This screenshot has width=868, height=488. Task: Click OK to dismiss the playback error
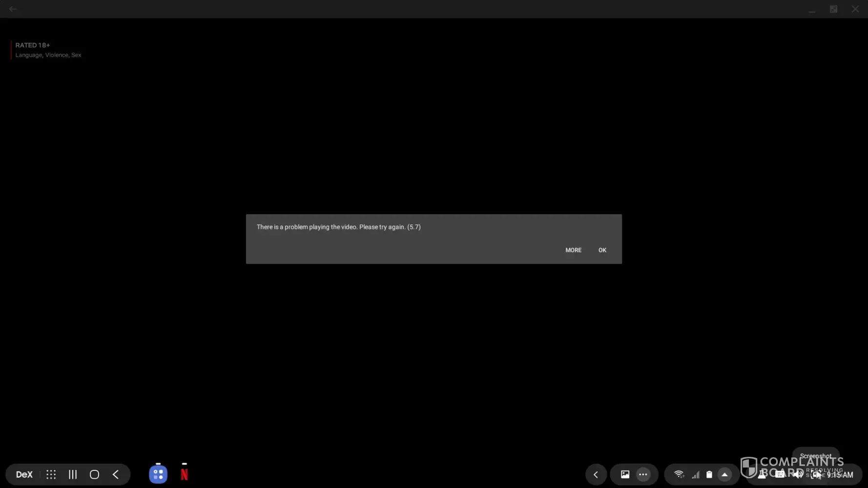(x=602, y=250)
